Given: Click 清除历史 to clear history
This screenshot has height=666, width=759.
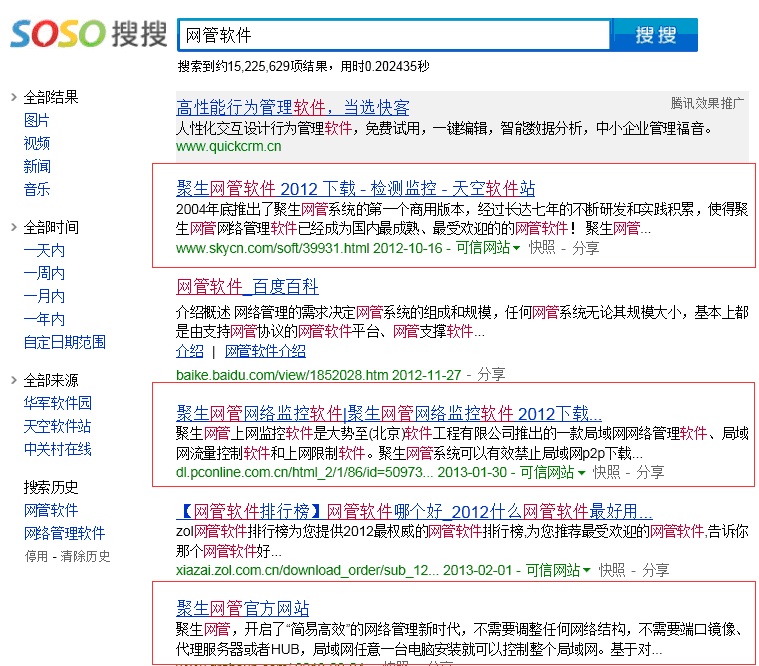Looking at the screenshot, I should [85, 557].
